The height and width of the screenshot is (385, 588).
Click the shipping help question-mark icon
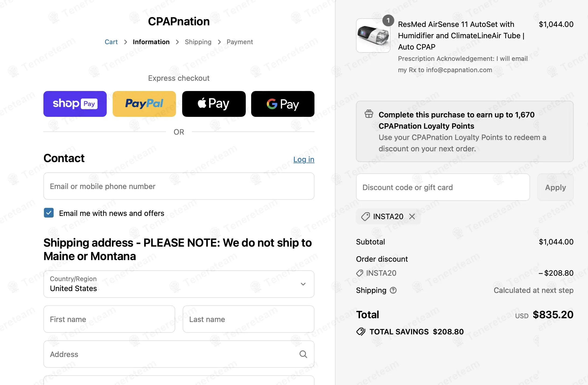click(393, 290)
